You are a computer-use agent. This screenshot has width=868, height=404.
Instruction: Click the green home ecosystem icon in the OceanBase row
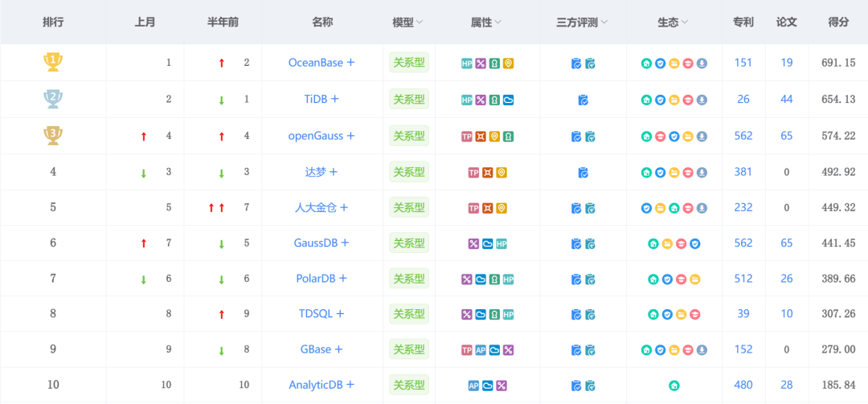click(x=646, y=63)
